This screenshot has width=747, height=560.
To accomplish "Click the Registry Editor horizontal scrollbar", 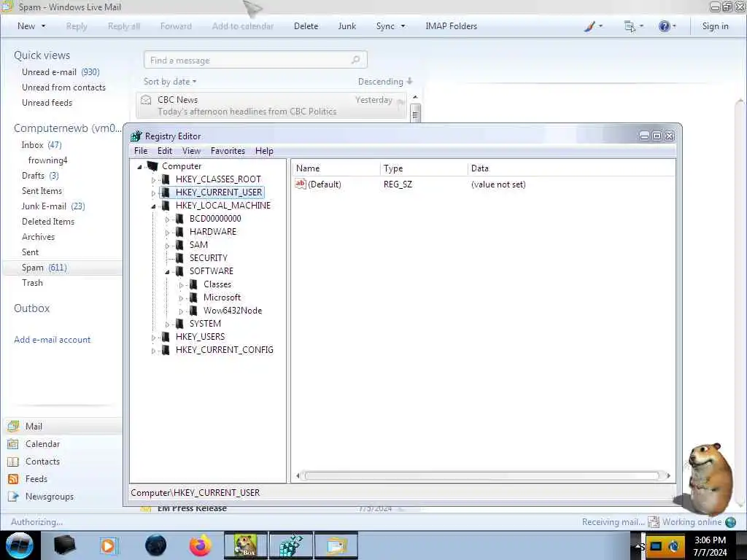I will tap(481, 475).
